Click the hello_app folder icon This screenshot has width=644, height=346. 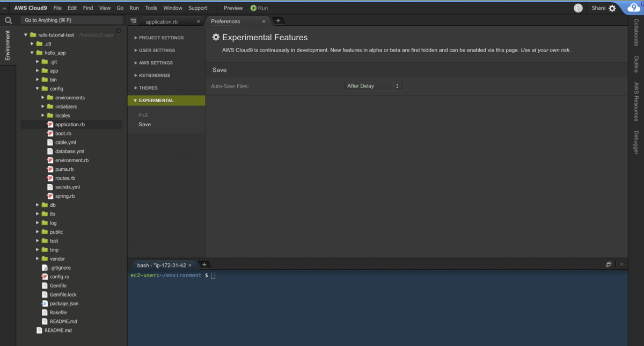click(39, 53)
